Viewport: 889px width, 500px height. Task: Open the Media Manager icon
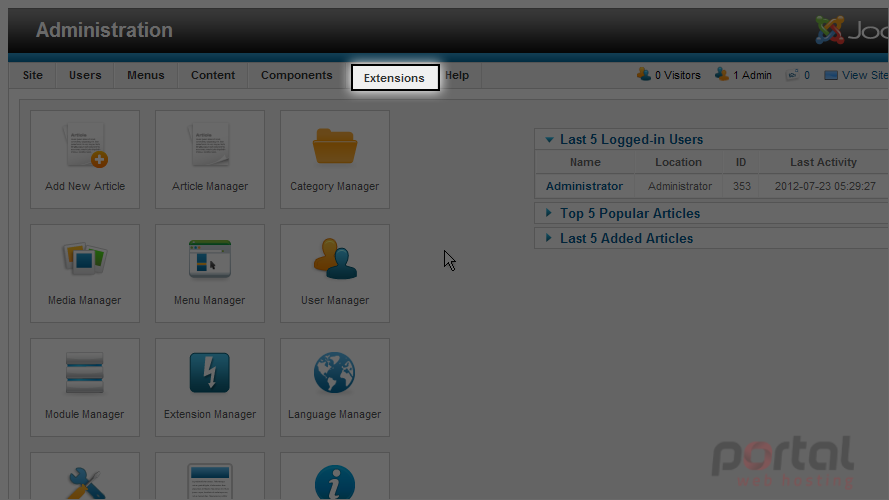coord(84,259)
